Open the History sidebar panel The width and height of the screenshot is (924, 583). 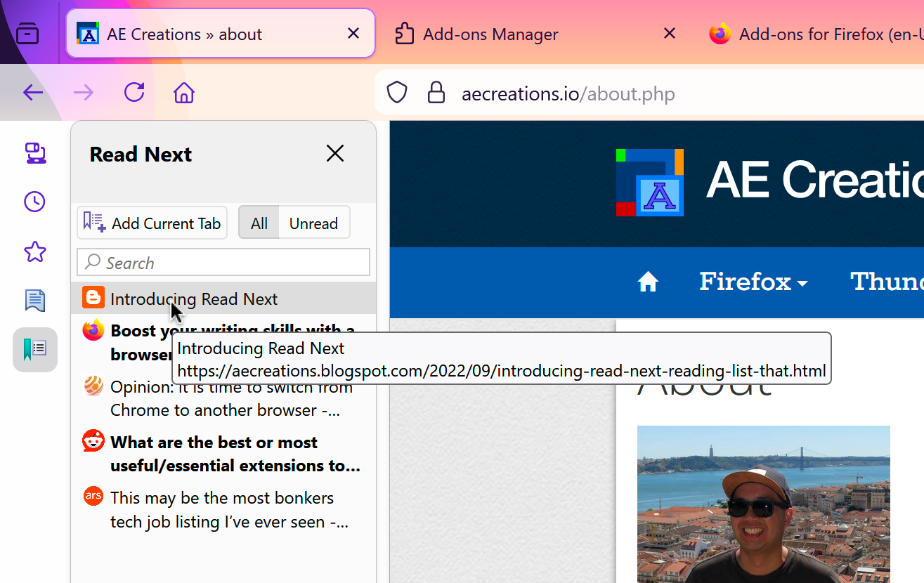[x=34, y=202]
